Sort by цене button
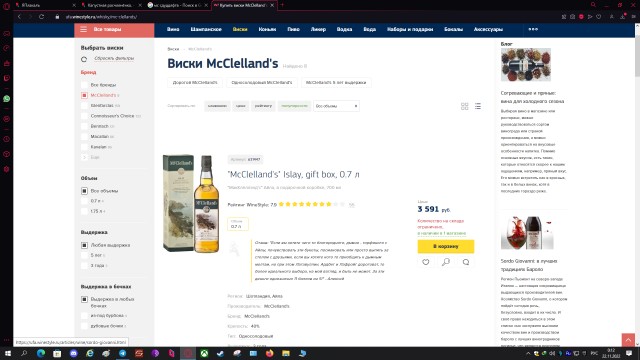Screen dimensions: 640x360 pyautogui.click(x=241, y=106)
